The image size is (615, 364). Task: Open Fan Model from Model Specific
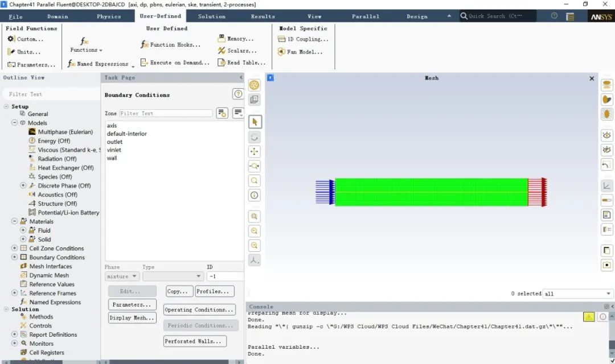point(300,52)
